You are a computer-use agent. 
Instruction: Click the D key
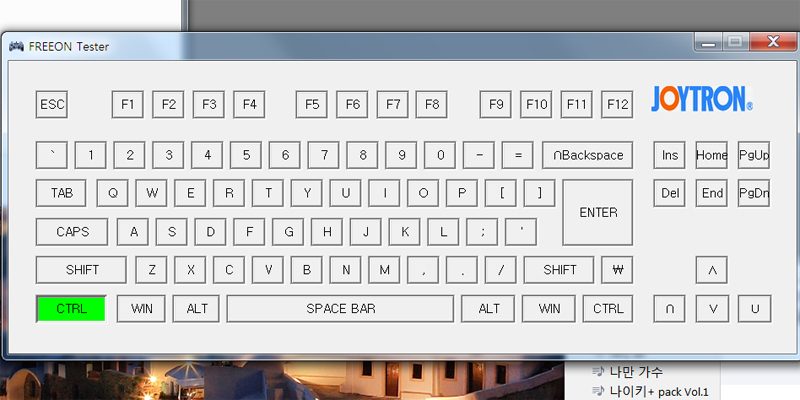coord(210,232)
